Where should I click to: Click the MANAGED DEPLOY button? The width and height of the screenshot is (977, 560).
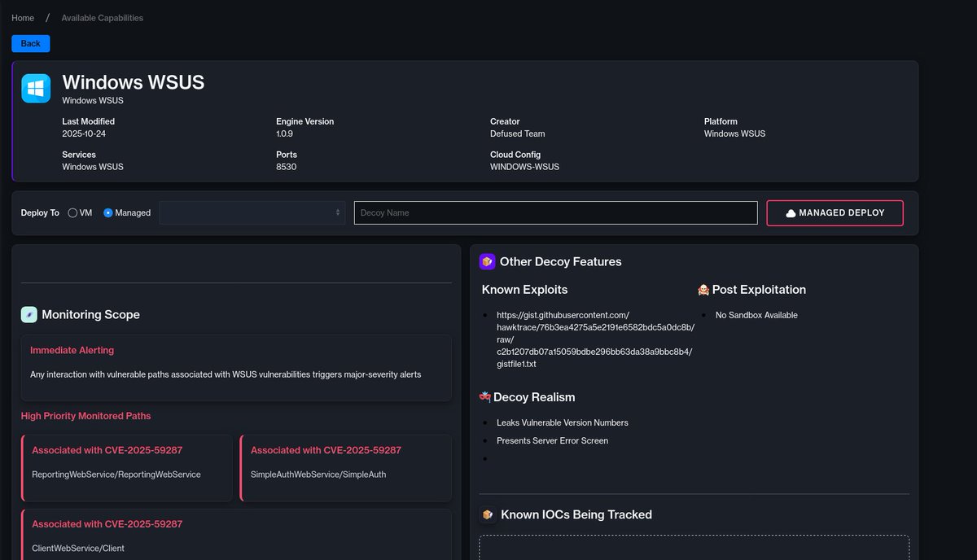click(835, 212)
